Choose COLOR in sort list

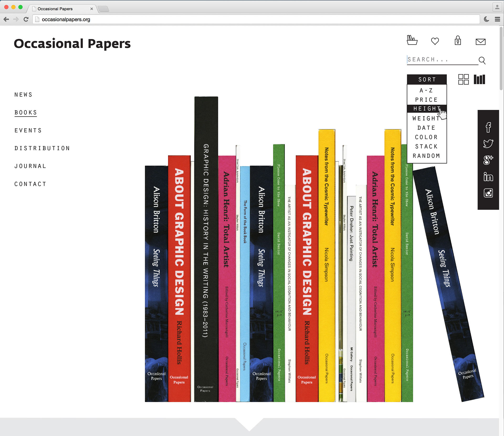427,137
